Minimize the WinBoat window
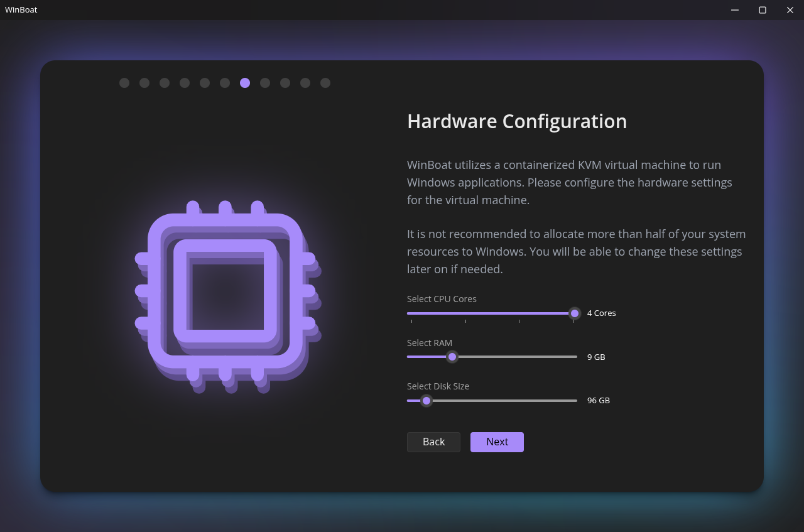The height and width of the screenshot is (532, 804). click(x=735, y=10)
